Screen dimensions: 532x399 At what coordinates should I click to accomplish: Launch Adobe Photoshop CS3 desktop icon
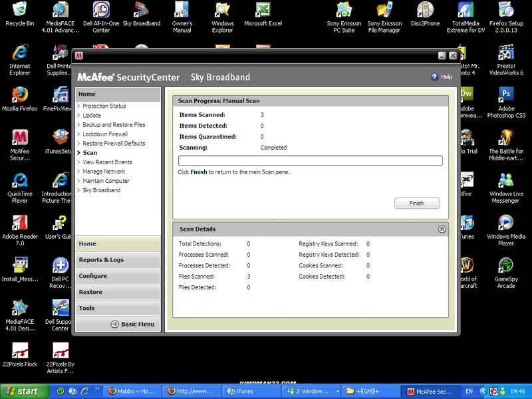coord(505,96)
